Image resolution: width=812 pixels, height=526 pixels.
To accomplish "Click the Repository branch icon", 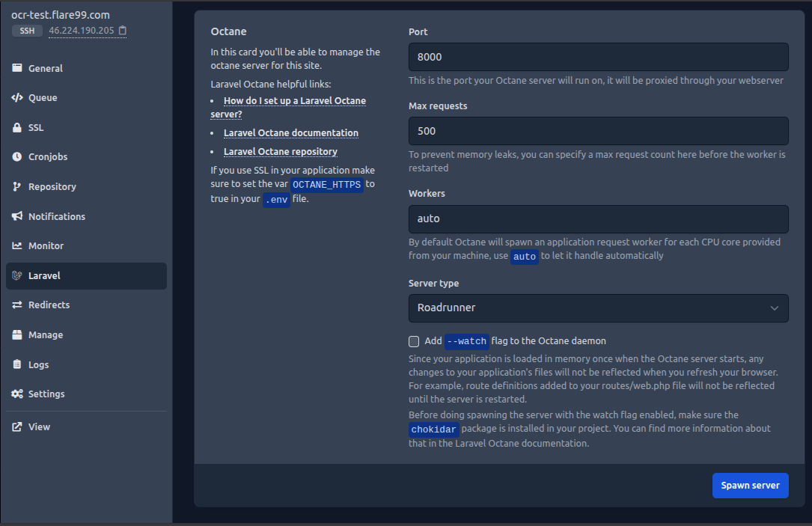I will pyautogui.click(x=17, y=187).
